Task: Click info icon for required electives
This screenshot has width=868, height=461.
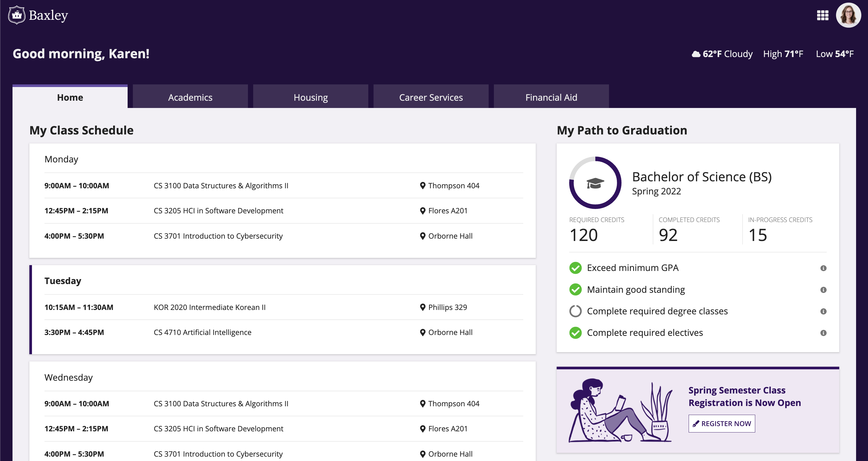Action: 823,333
